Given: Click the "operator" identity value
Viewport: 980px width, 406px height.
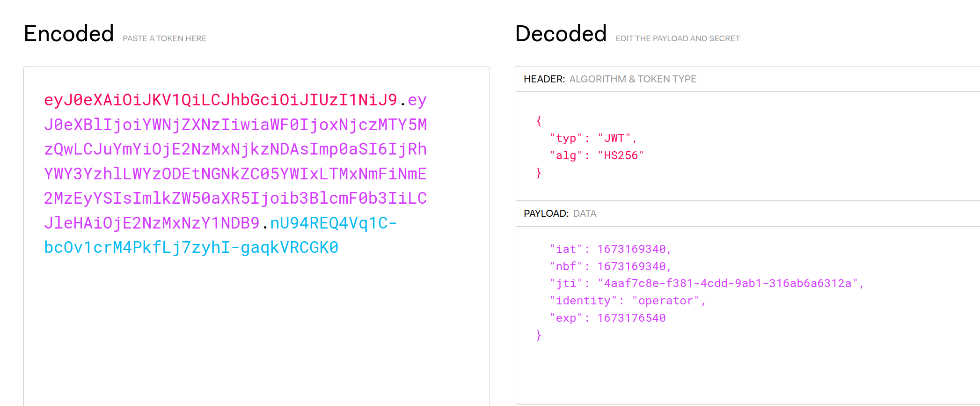Looking at the screenshot, I should [x=666, y=301].
